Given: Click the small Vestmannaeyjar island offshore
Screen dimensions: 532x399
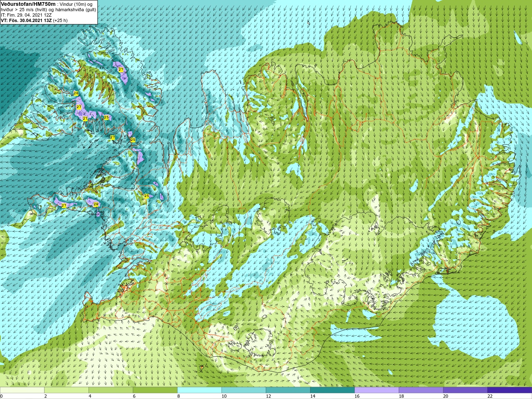Looking at the screenshot, I should [x=202, y=368].
